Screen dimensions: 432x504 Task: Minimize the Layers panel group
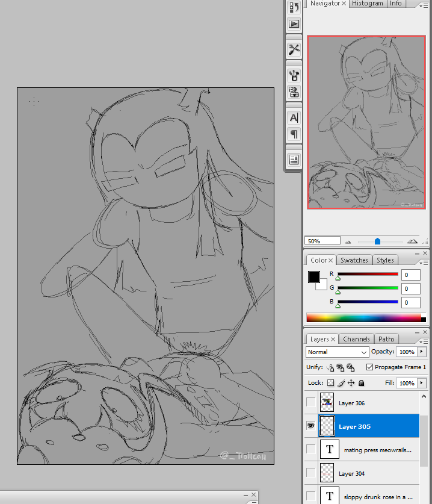417,332
